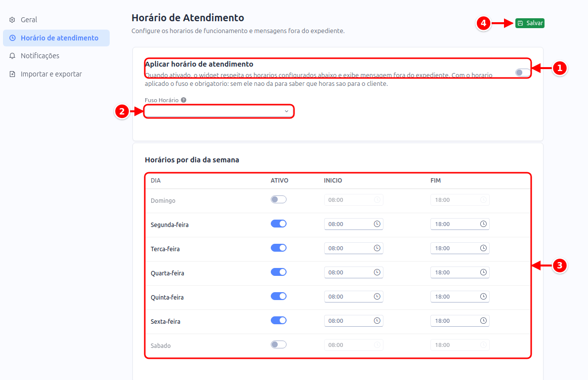Disable the Segunda-feira active toggle
This screenshot has height=380, width=588.
(279, 224)
